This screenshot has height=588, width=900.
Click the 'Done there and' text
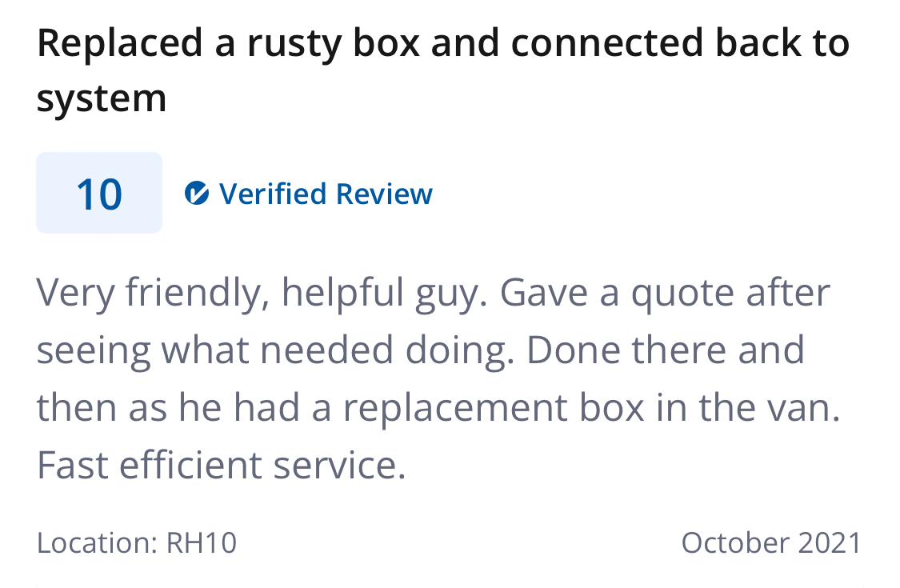point(666,350)
